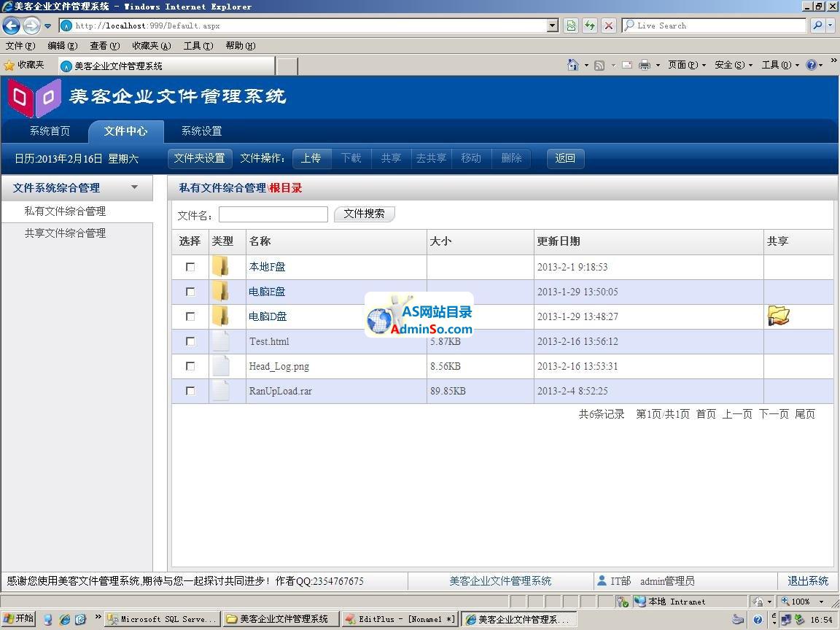Click the show desktop quick launch icon
This screenshot has height=630, width=840.
click(x=47, y=619)
